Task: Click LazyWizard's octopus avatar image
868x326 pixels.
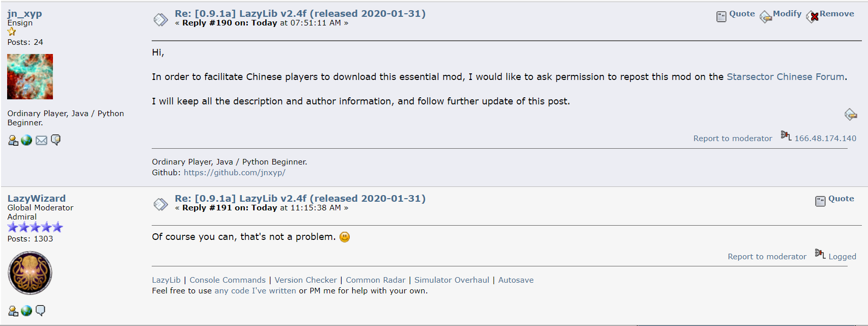Action: [30, 273]
